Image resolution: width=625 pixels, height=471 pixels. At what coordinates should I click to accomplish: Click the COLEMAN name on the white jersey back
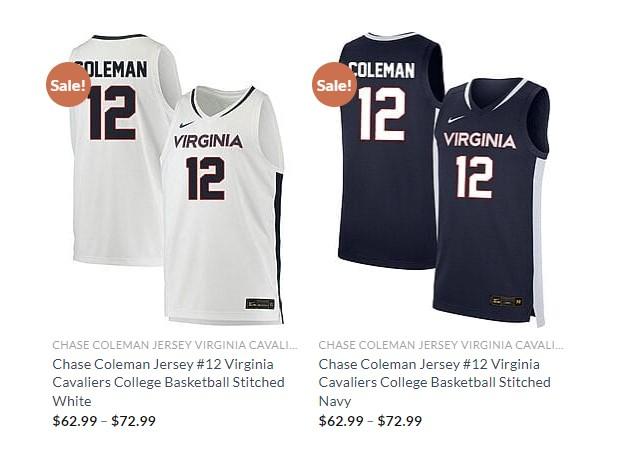coord(111,69)
